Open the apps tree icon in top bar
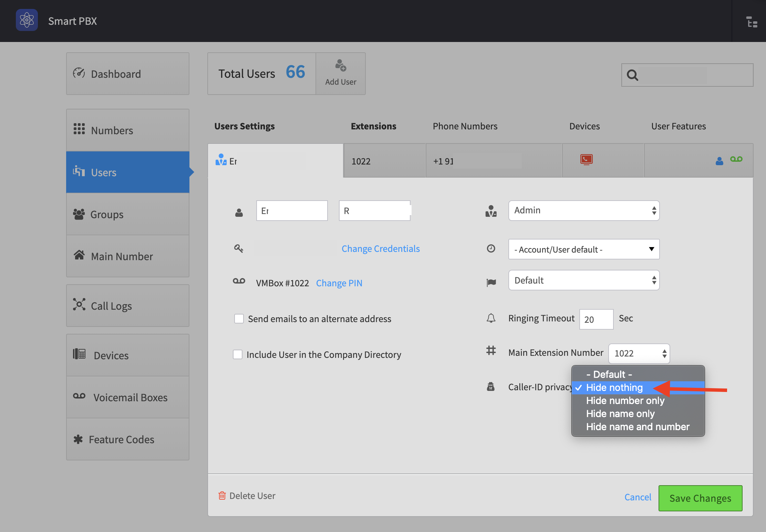The height and width of the screenshot is (532, 766). coord(752,22)
